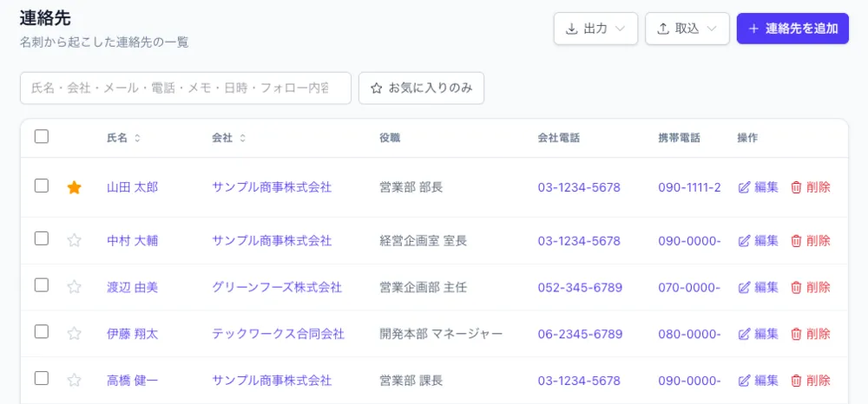The image size is (868, 404).
Task: Check the box for 渡辺 由美
Action: (x=42, y=284)
